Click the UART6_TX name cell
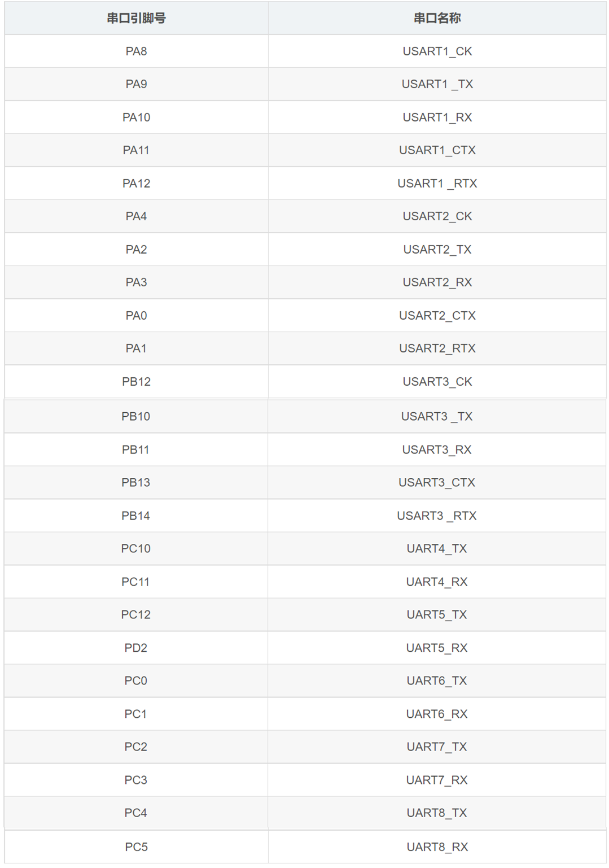The width and height of the screenshot is (609, 868). pyautogui.click(x=437, y=681)
